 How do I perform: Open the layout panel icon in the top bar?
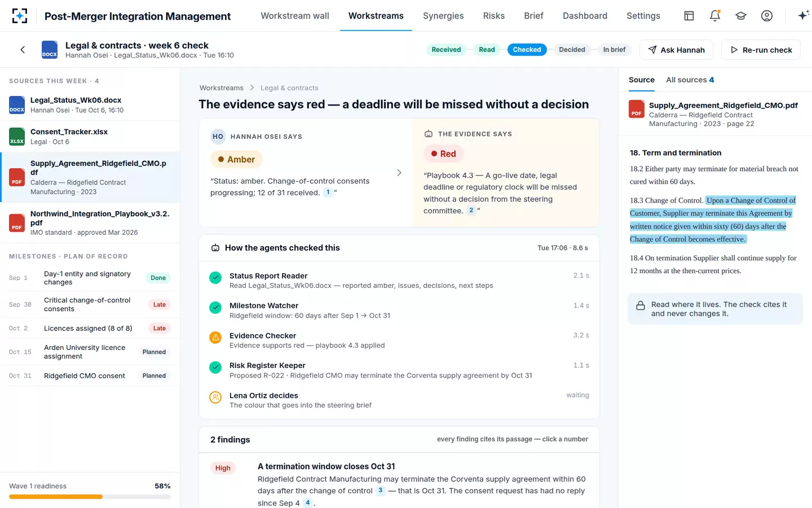tap(689, 16)
